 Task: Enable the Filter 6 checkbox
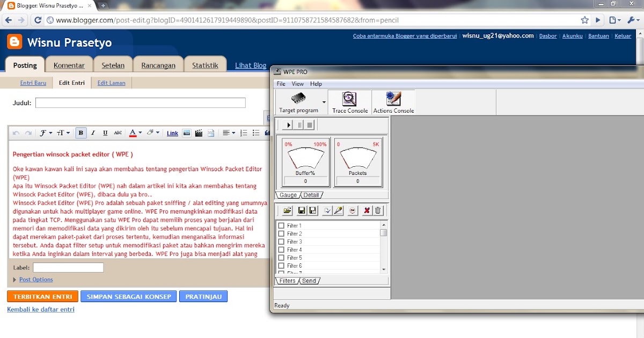(281, 266)
